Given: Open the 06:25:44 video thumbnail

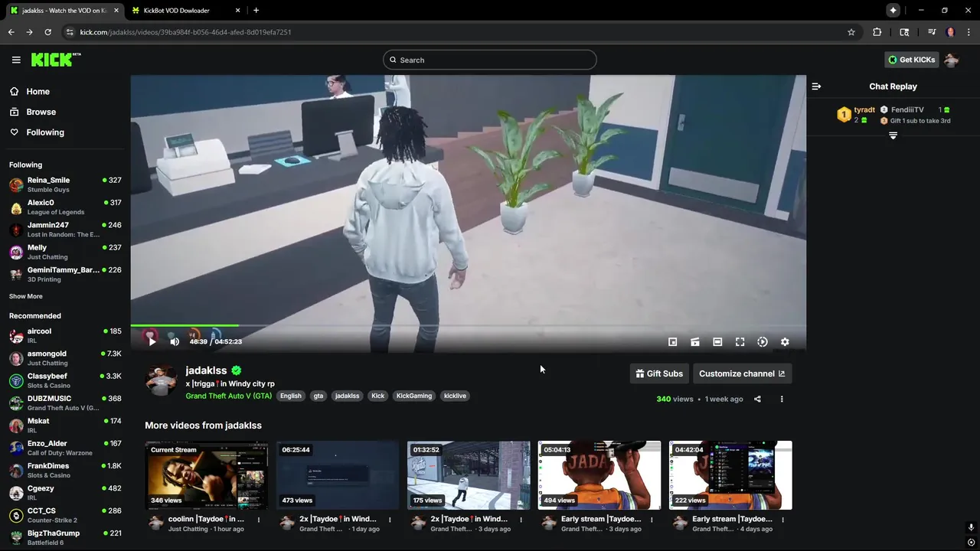Looking at the screenshot, I should tap(338, 475).
